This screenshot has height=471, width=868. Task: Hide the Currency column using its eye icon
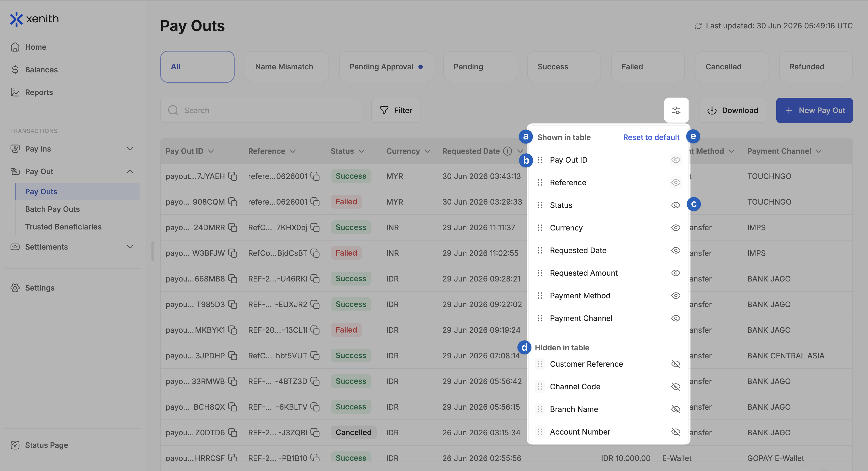point(676,227)
